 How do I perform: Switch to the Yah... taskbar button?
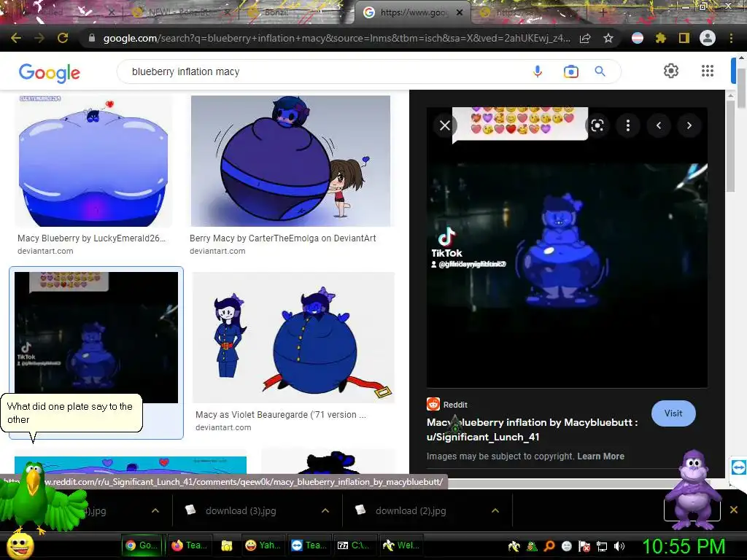click(263, 545)
